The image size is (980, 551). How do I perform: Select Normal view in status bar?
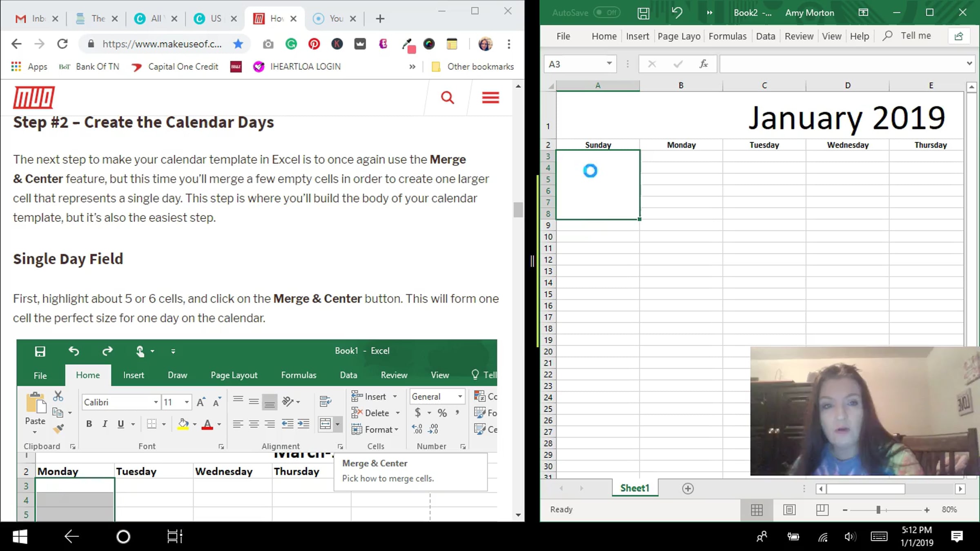[757, 509]
